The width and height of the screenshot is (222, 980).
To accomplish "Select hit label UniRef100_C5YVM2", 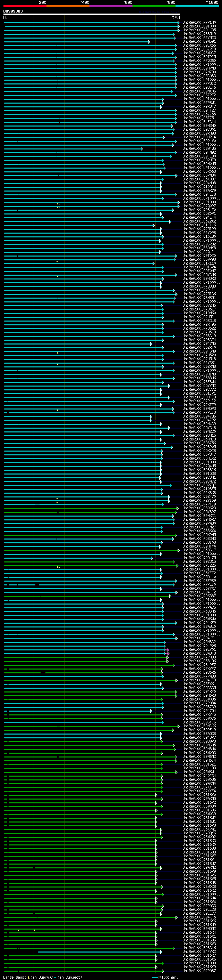I will [199, 386].
